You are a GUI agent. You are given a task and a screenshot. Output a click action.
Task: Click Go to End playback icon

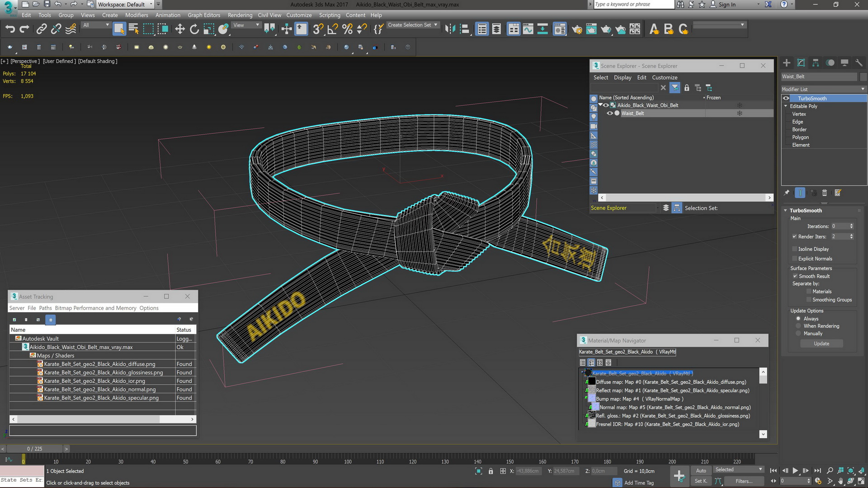tap(817, 471)
